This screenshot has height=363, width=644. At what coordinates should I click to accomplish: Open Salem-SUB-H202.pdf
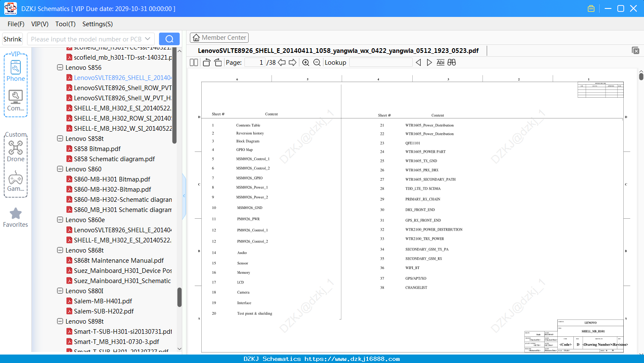pos(104,311)
